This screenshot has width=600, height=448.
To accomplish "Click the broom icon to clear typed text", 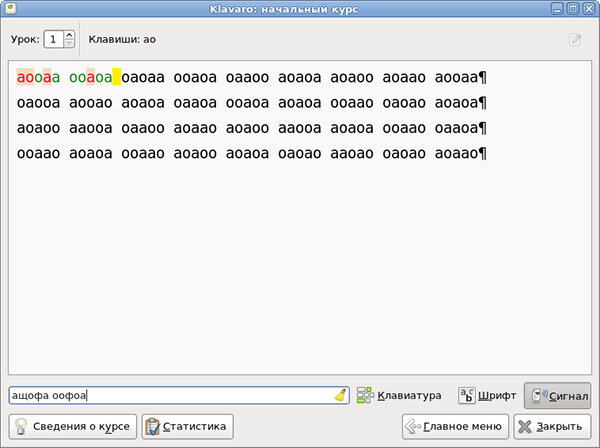I will pos(340,395).
